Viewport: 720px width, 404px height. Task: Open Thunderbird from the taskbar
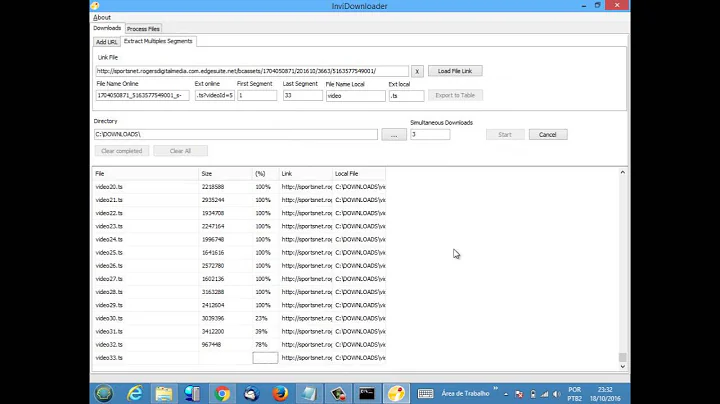(x=251, y=393)
